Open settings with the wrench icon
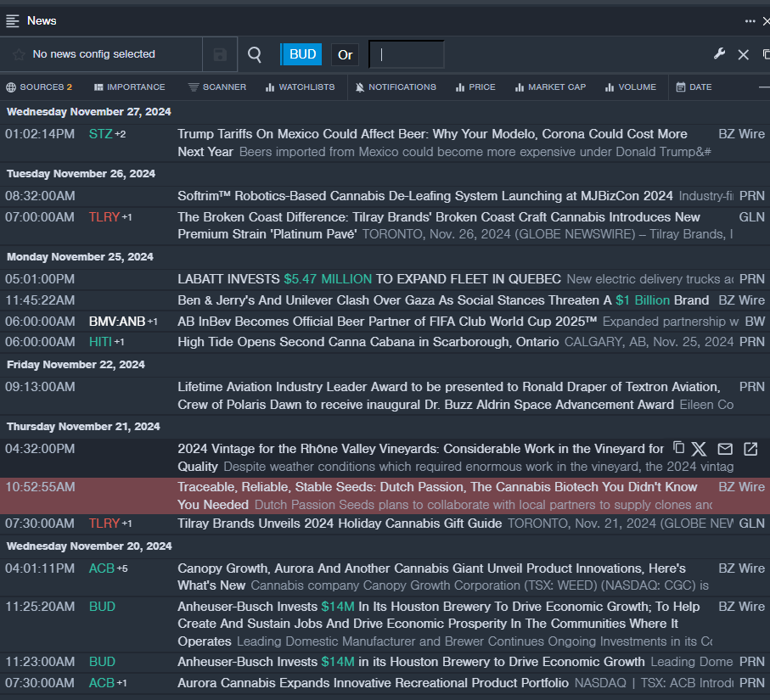Image resolution: width=770 pixels, height=700 pixels. 719,54
